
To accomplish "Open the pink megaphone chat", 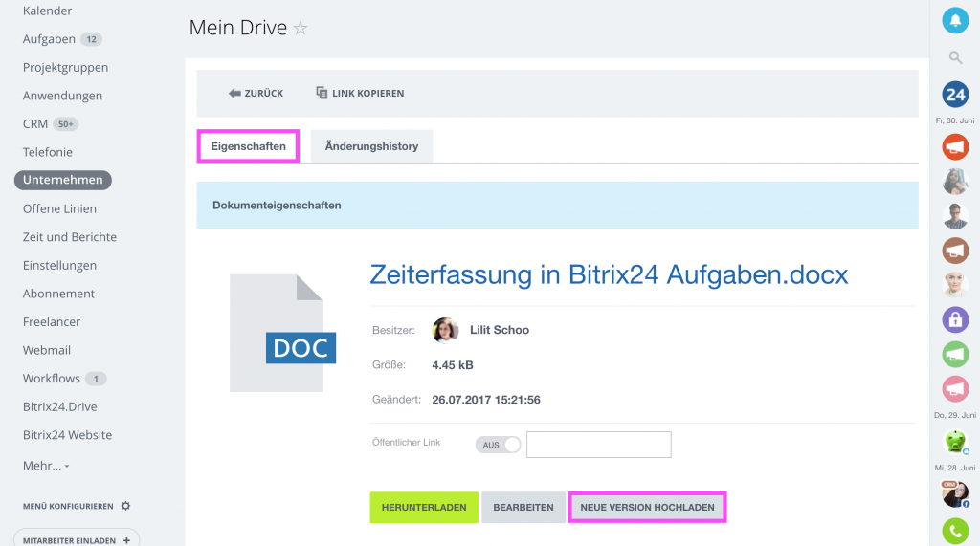I will 955,388.
